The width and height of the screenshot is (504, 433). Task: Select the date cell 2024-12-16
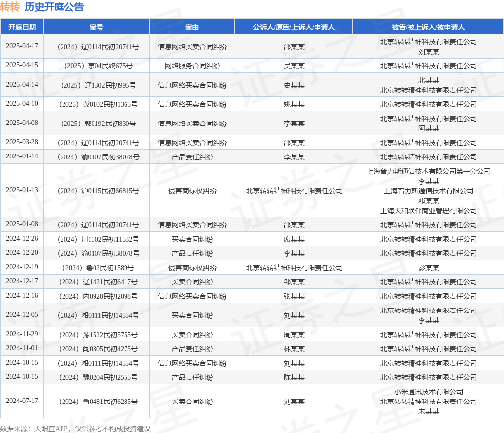tap(22, 295)
